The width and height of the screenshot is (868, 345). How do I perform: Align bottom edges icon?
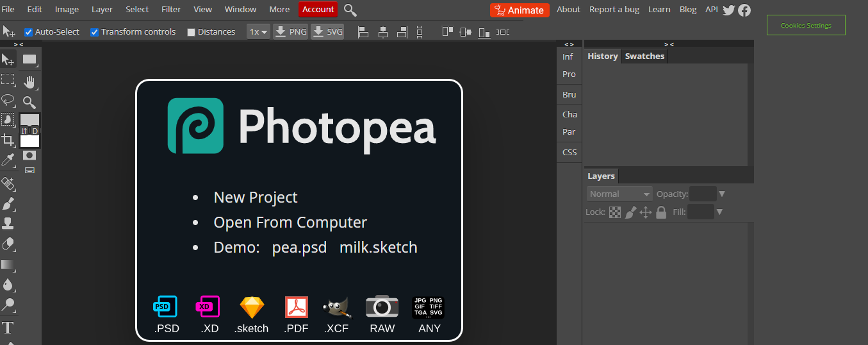click(484, 31)
